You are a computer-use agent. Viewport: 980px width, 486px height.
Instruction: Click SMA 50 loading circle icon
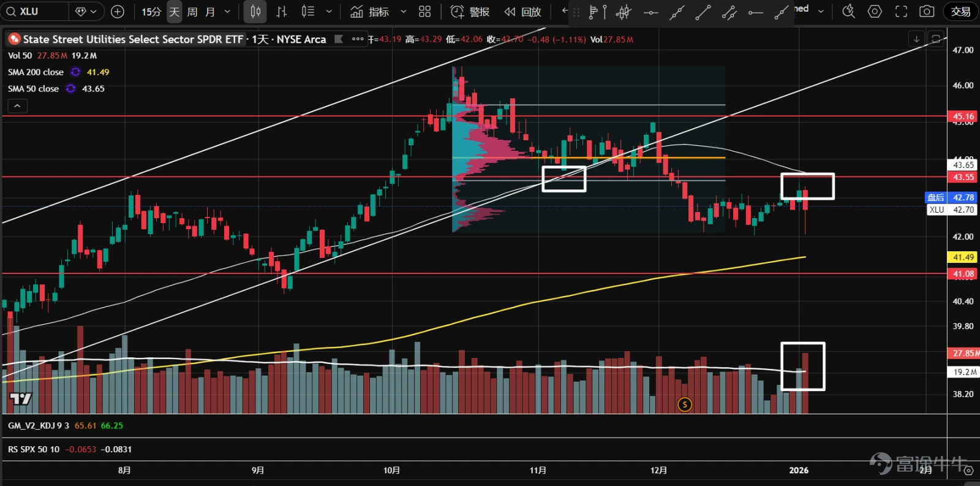pos(71,89)
